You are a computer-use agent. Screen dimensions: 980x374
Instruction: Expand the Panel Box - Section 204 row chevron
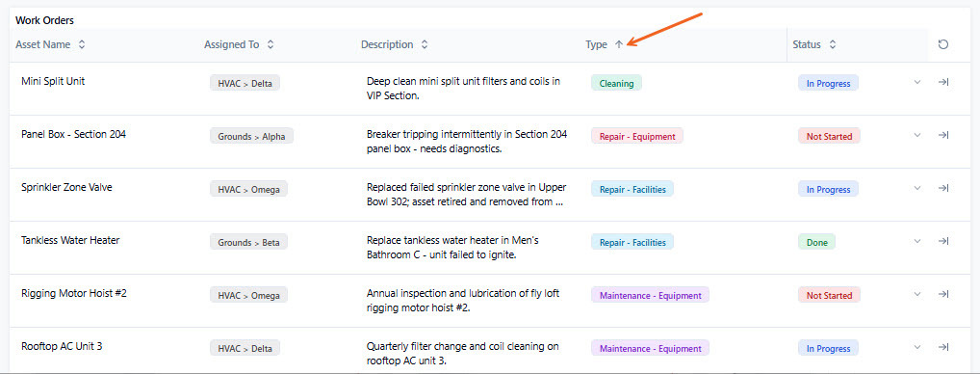tap(917, 135)
